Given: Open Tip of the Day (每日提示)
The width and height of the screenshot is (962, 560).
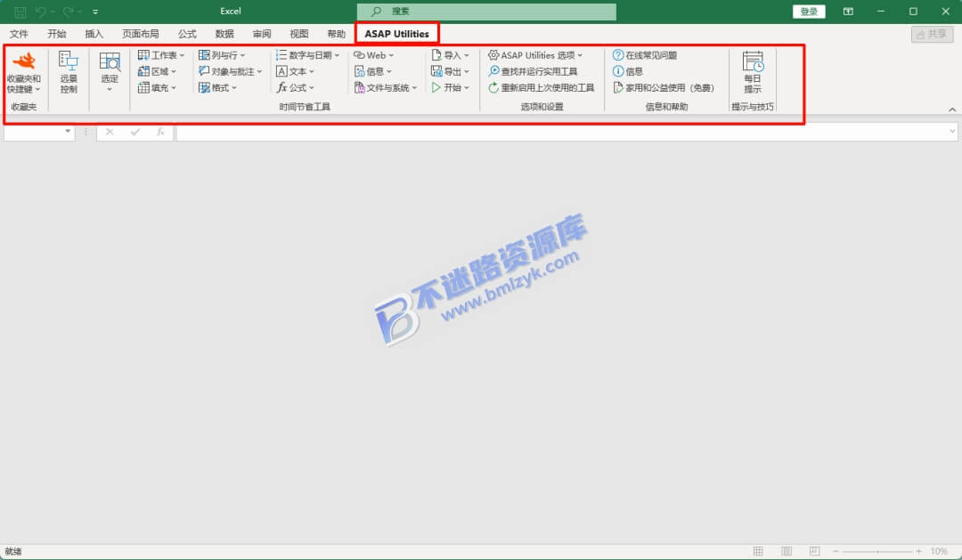Looking at the screenshot, I should [x=753, y=72].
